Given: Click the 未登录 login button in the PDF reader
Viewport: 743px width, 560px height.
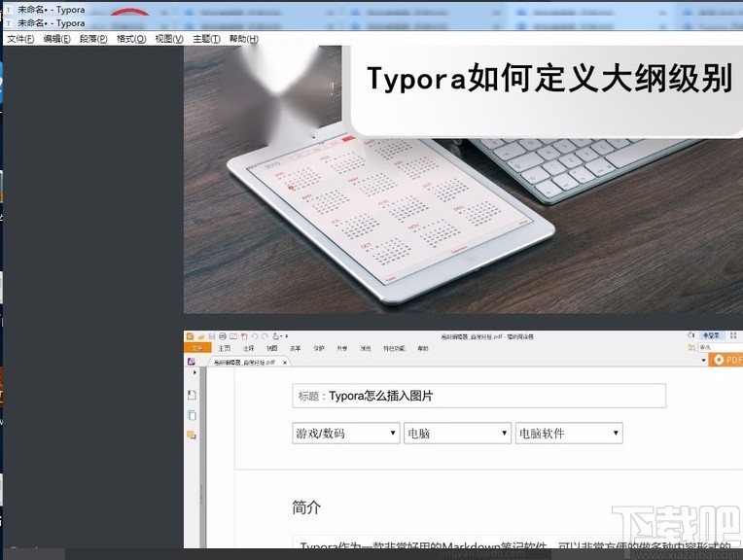Looking at the screenshot, I should click(711, 335).
